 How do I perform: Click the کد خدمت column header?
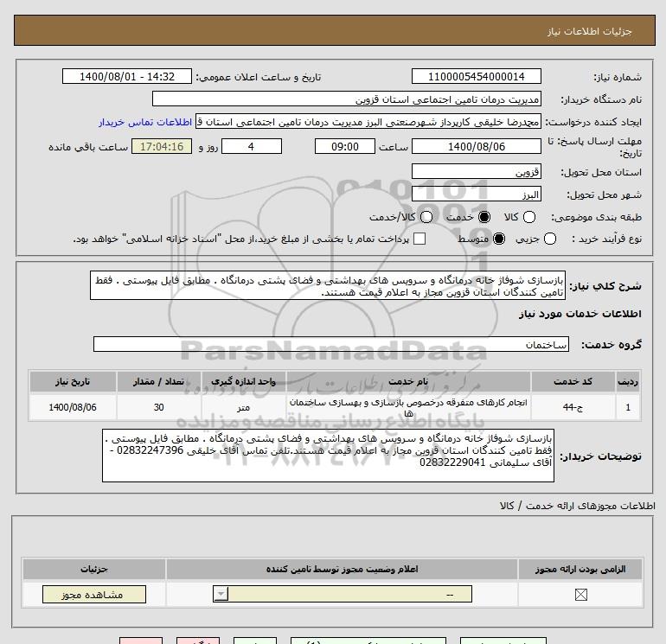tap(573, 381)
